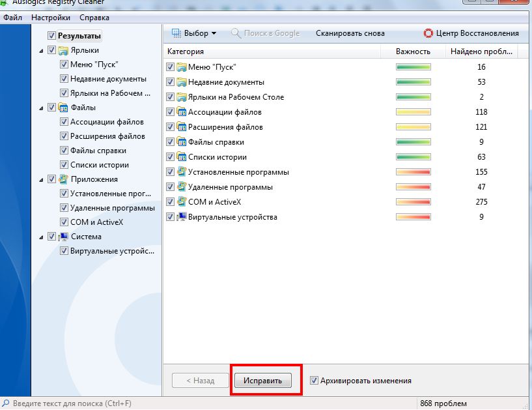532x410 pixels.
Task: Click icon next to Ярлыки на Рабочем Столе row
Action: click(182, 97)
